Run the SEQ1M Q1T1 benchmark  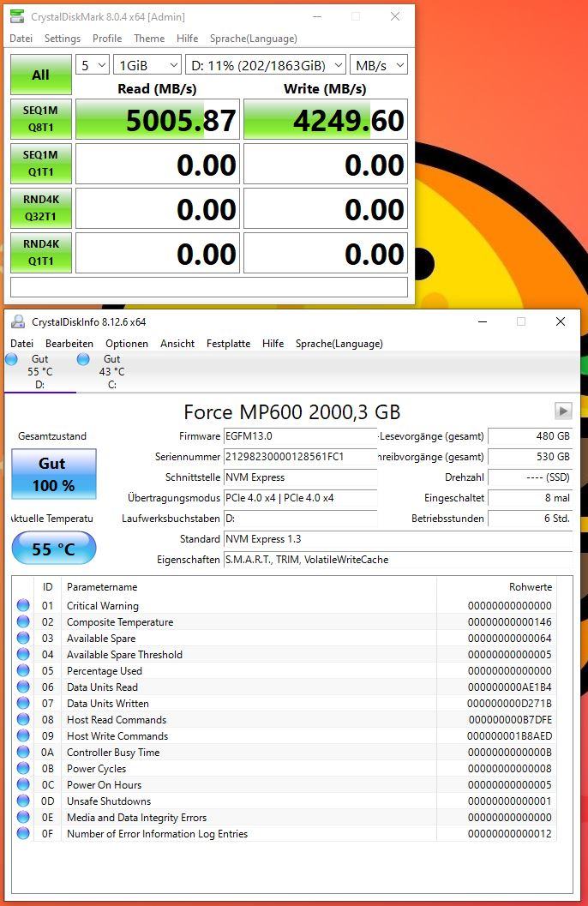coord(41,164)
